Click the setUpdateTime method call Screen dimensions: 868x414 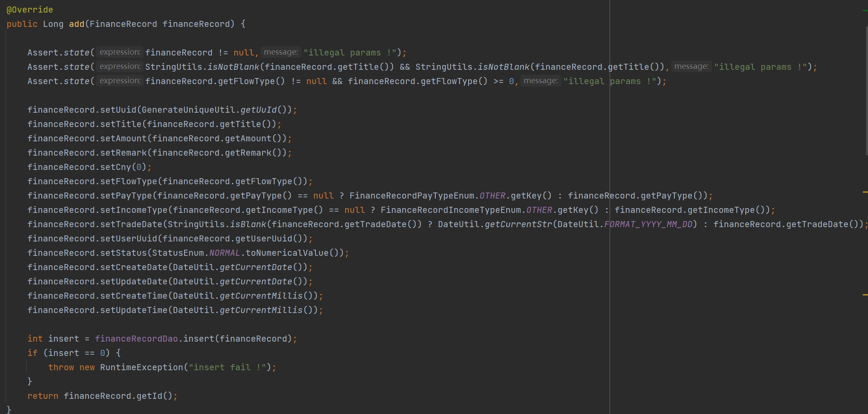(134, 310)
